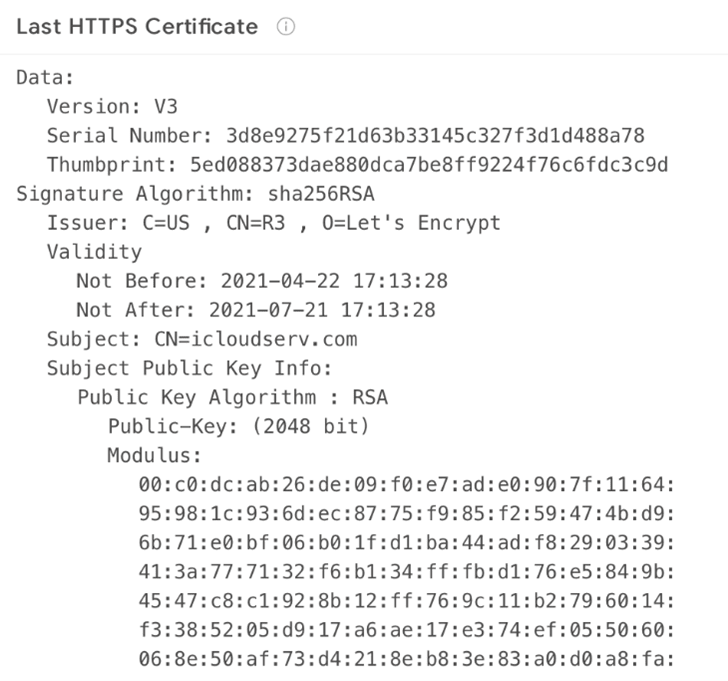Select the Public-Key: (2048 bit) line
This screenshot has width=728, height=681.
pos(239,427)
